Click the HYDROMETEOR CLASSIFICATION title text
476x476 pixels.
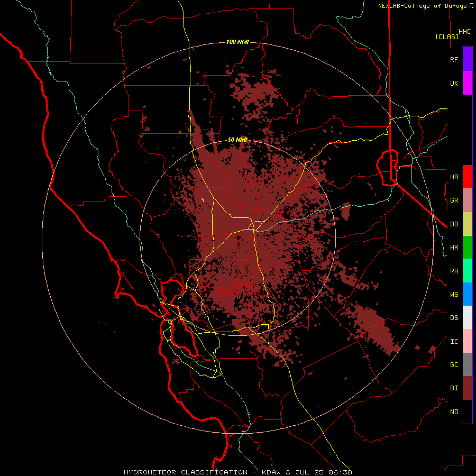coord(186,472)
